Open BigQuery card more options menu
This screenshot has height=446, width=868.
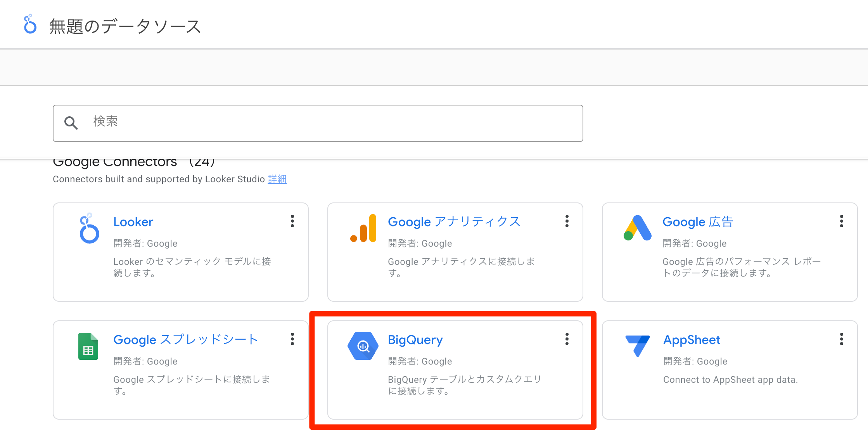tap(567, 339)
